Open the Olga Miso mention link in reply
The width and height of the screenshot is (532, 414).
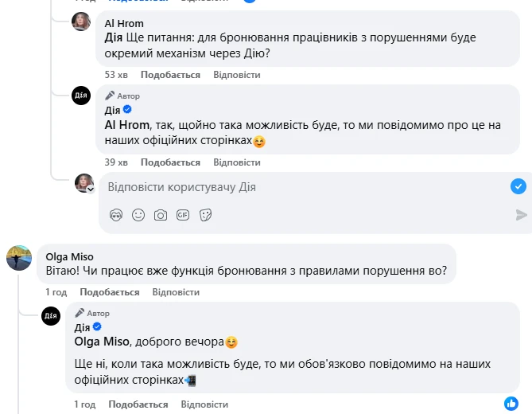tap(101, 342)
